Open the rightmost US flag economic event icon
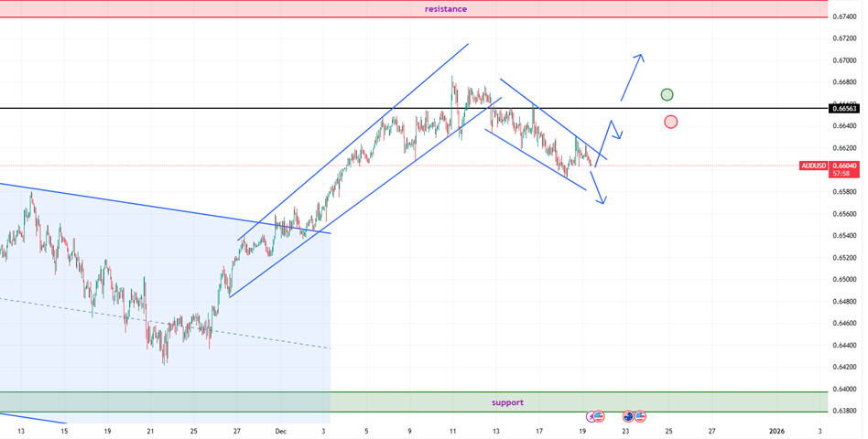Viewport: 868px width, 439px height. [640, 416]
